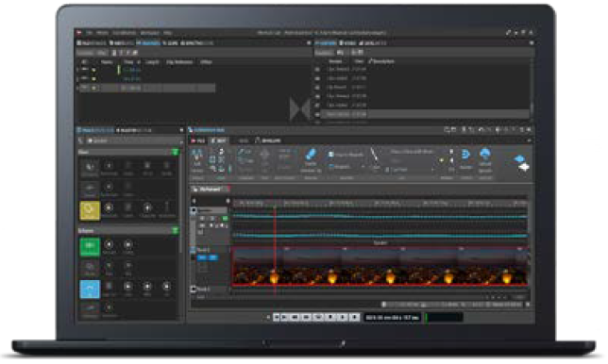Expand the upper-left panel options arrow
608x364 pixels.
click(x=309, y=43)
